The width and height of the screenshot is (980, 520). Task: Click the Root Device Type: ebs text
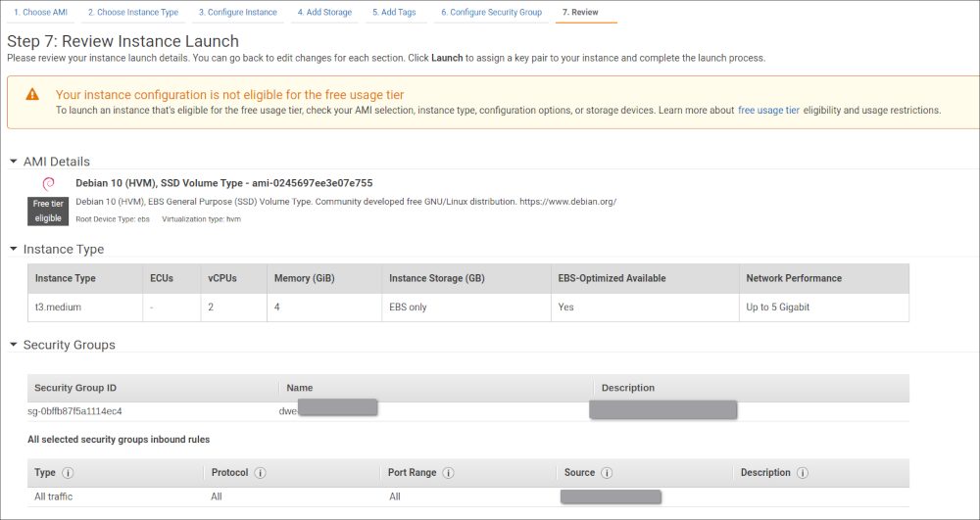coord(113,219)
